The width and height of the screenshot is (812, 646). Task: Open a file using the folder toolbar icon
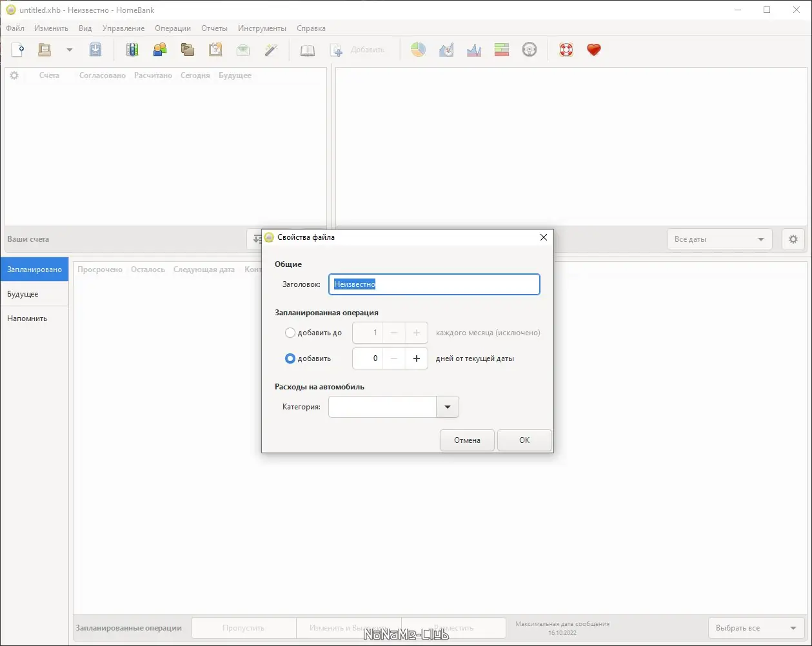coord(44,50)
